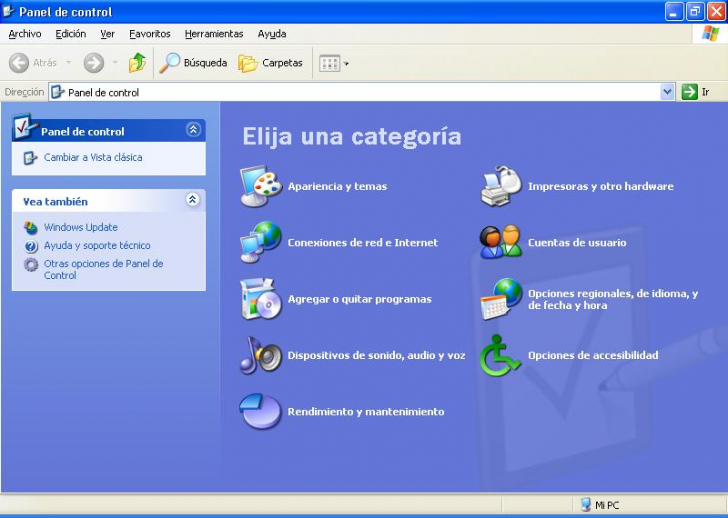Click the Agregar o quitar programas text
Image resolution: width=728 pixels, height=518 pixels.
click(x=359, y=299)
